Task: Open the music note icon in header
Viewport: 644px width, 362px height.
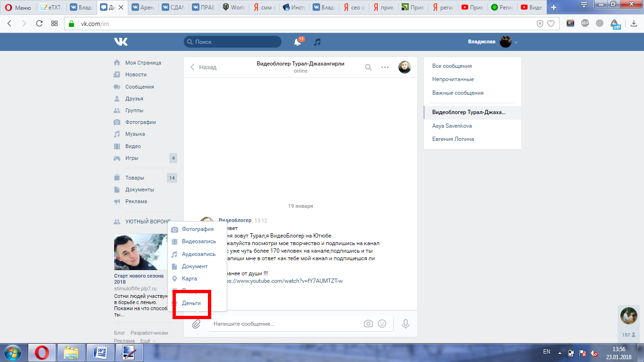Action: tap(317, 42)
